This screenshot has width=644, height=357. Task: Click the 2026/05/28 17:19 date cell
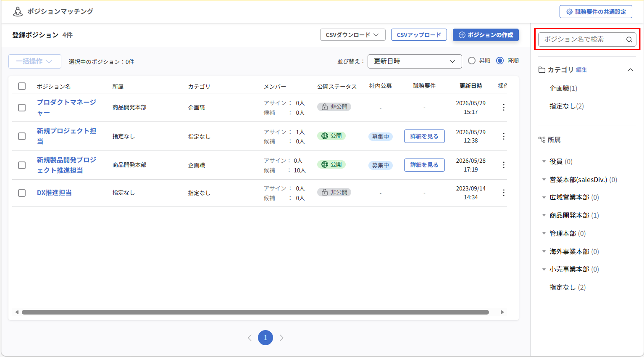pyautogui.click(x=471, y=165)
